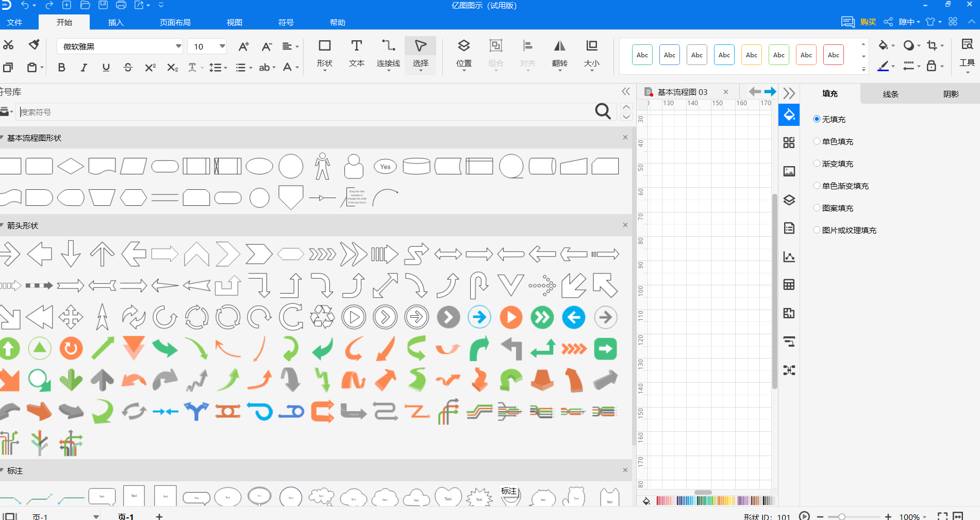The width and height of the screenshot is (980, 520).
Task: Click the search symbols magnifier icon
Action: click(x=603, y=111)
